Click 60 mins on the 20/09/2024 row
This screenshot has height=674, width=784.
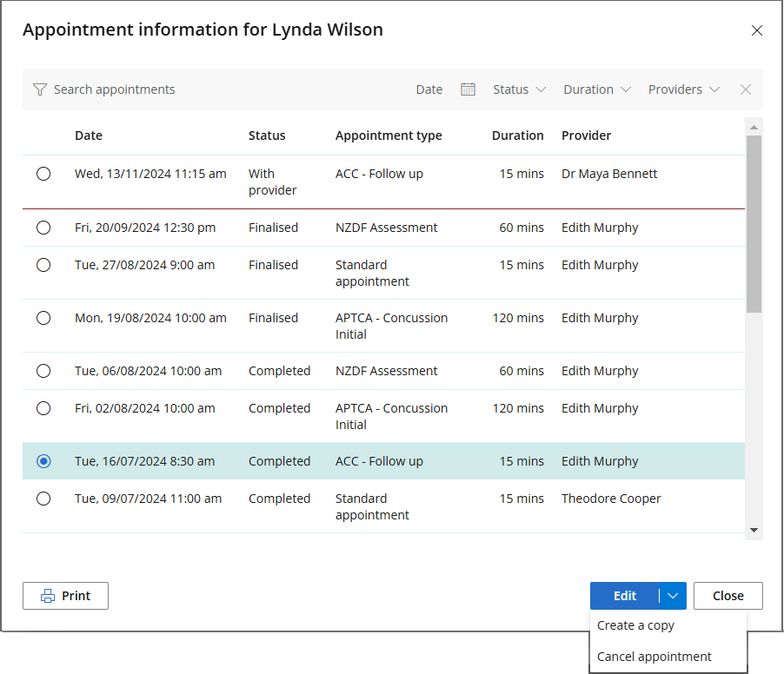coord(521,228)
